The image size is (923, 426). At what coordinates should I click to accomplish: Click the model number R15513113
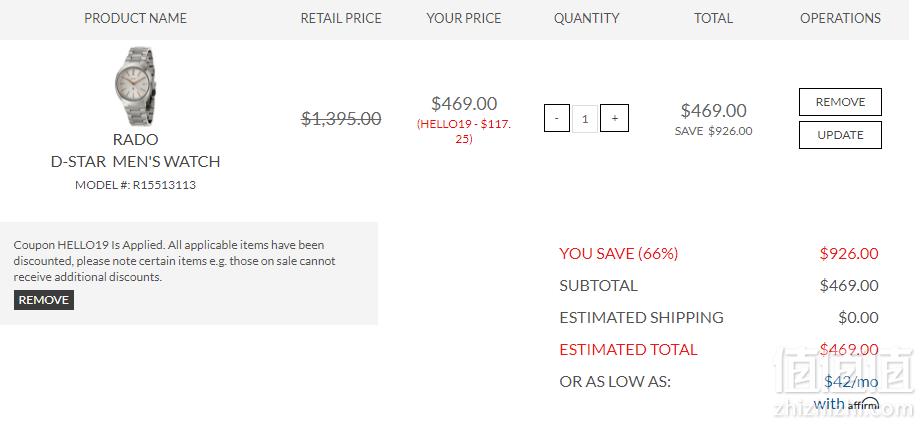pyautogui.click(x=164, y=185)
